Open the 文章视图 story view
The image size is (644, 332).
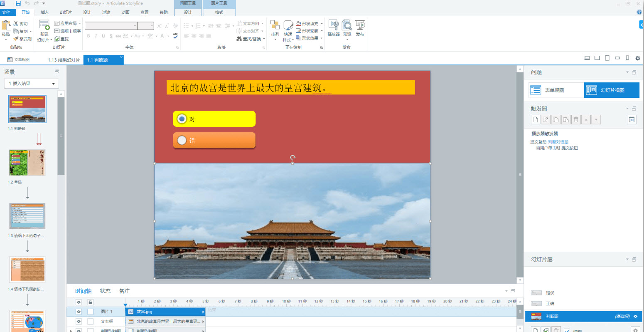pyautogui.click(x=19, y=60)
